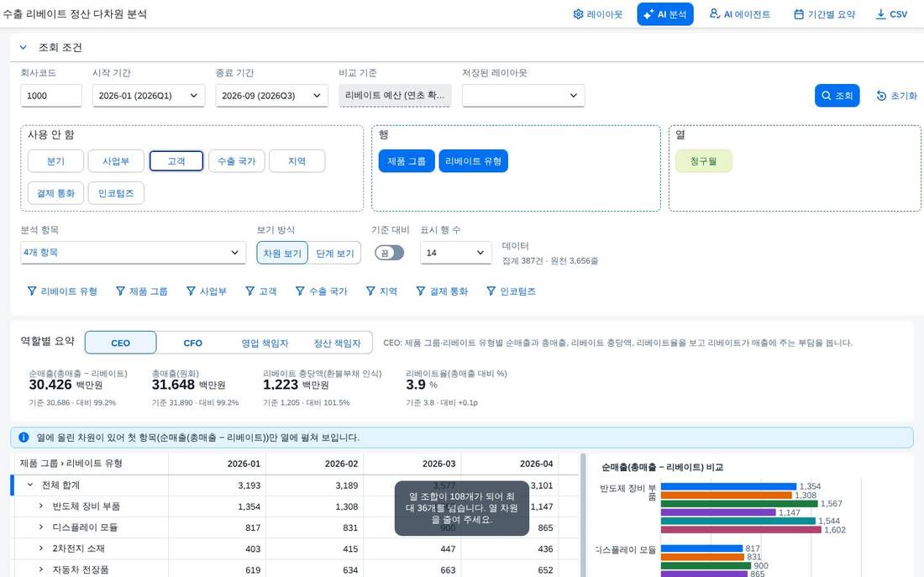This screenshot has width=924, height=577.
Task: Select the 고객 dimension chip
Action: tap(176, 161)
